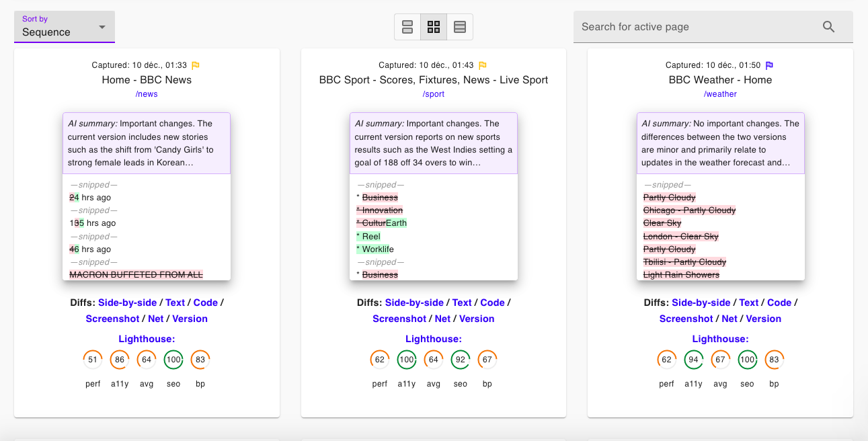Click the blue flag on BBC Weather card
Screen dimensions: 868x441
(770, 66)
